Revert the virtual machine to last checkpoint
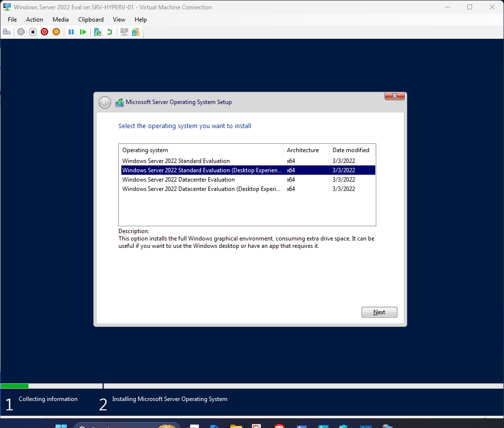The width and height of the screenshot is (504, 428). pos(109,31)
